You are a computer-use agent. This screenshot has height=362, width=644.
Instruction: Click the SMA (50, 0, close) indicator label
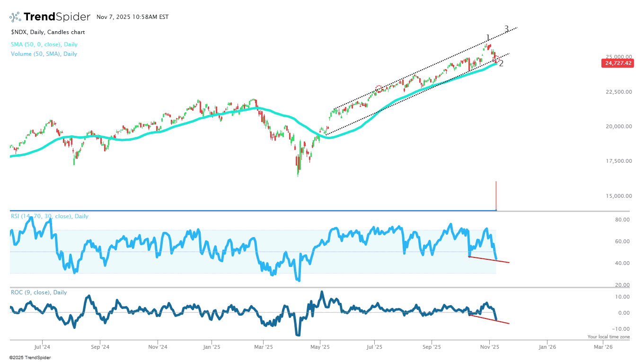coord(44,44)
